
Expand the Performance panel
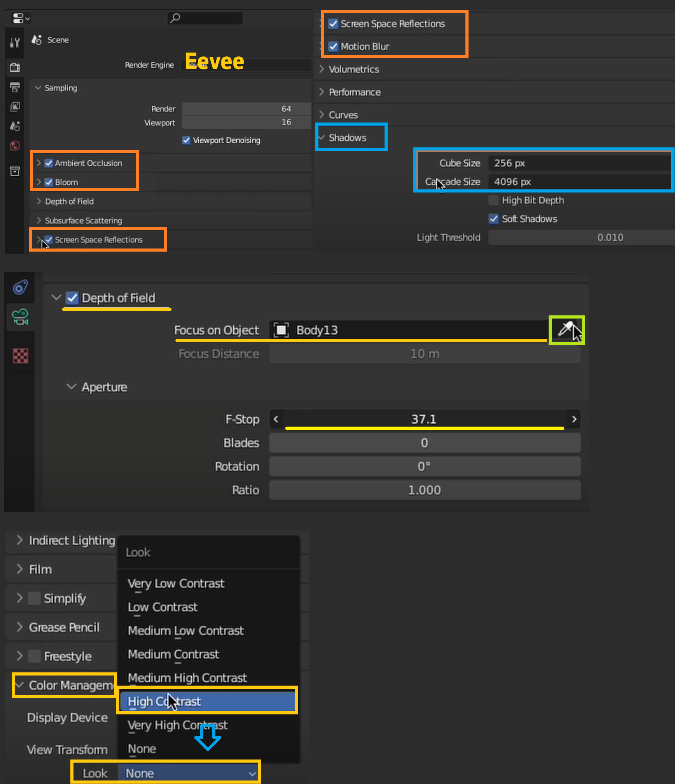point(322,92)
